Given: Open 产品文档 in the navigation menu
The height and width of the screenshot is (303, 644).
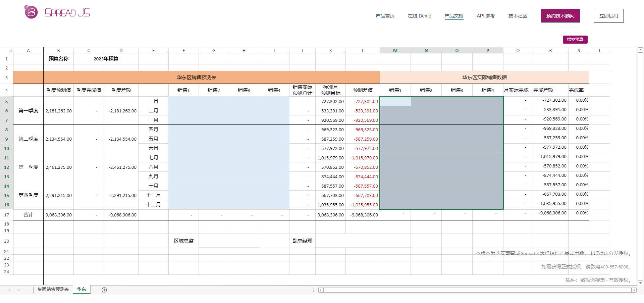Looking at the screenshot, I should coord(454,16).
